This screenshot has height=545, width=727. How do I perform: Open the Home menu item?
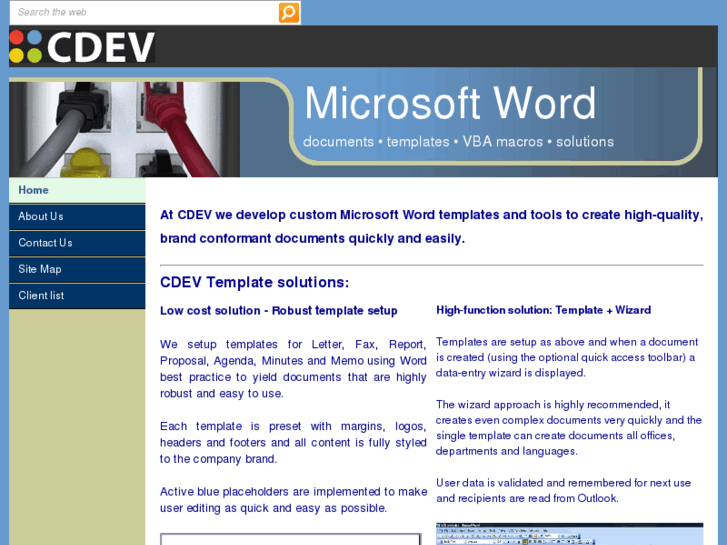point(77,190)
